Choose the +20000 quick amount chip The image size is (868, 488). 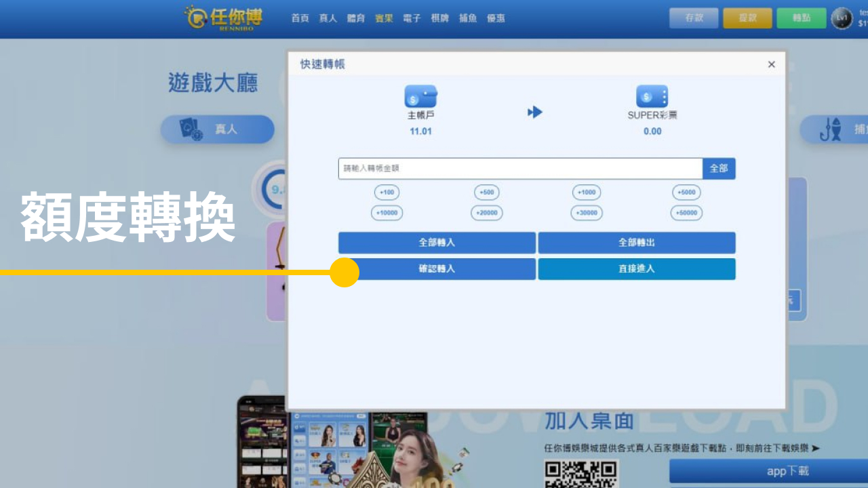click(x=486, y=213)
